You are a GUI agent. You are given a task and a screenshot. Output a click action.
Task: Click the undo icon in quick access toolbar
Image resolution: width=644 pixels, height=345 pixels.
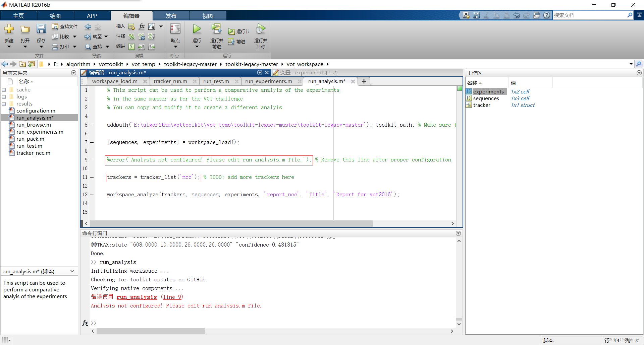point(517,15)
